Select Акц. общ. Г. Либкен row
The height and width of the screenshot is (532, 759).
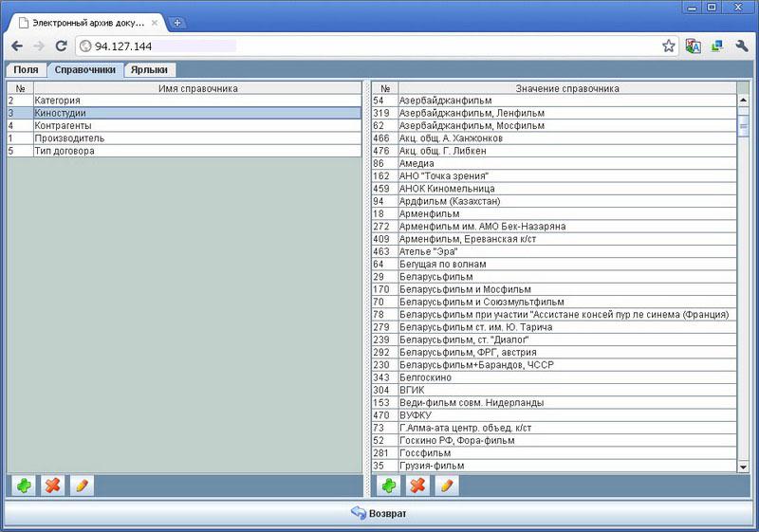coord(554,151)
